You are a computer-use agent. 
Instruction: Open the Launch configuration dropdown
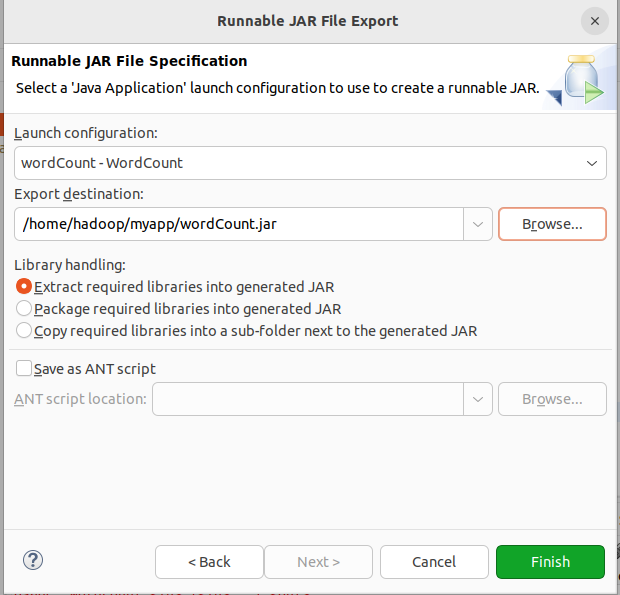coord(592,162)
